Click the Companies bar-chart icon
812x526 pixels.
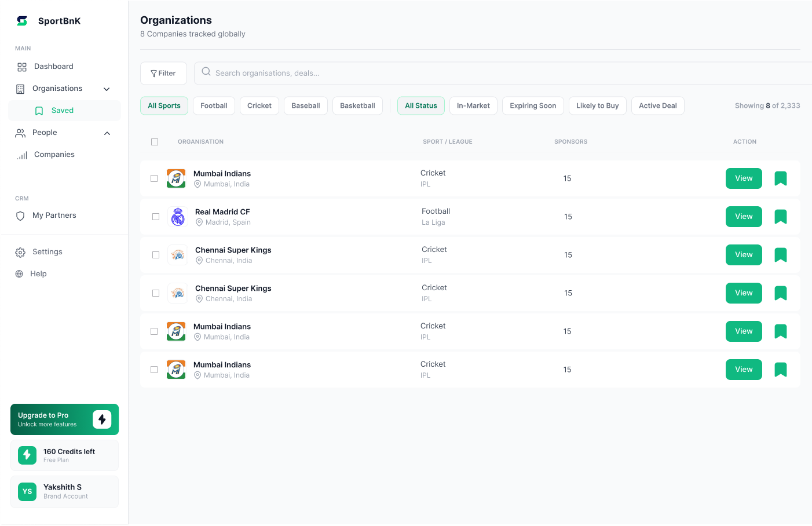[x=22, y=155]
